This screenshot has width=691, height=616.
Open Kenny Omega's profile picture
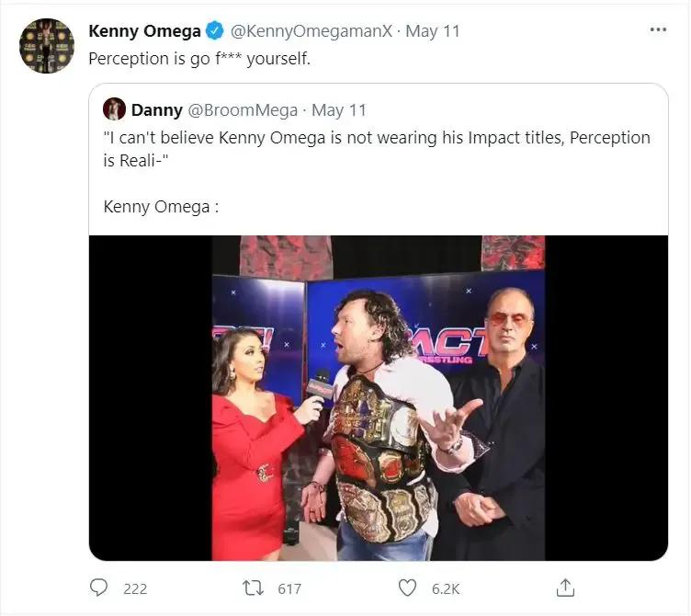tap(46, 45)
